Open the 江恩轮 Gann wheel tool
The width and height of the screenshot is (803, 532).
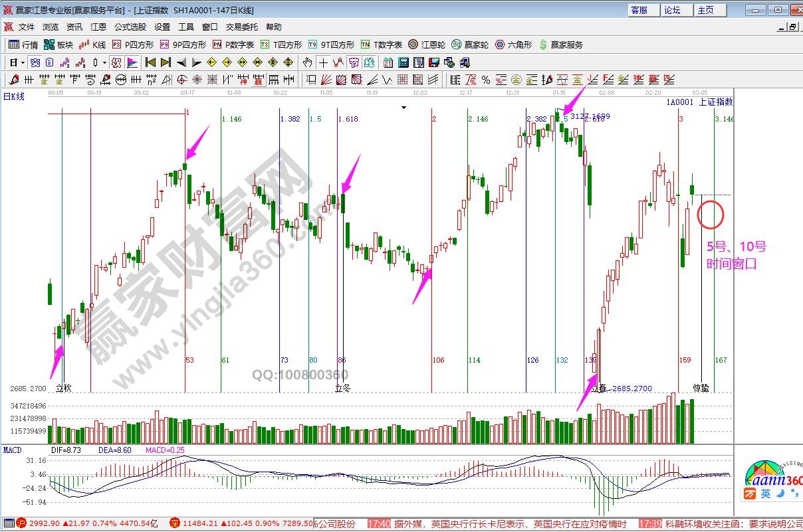(x=426, y=45)
